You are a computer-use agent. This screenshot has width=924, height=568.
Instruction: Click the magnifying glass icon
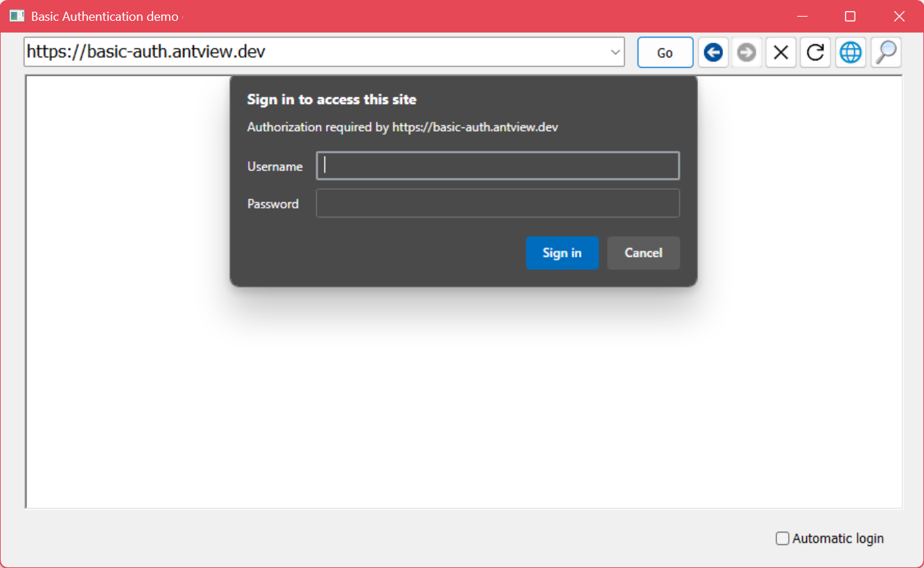coord(886,53)
